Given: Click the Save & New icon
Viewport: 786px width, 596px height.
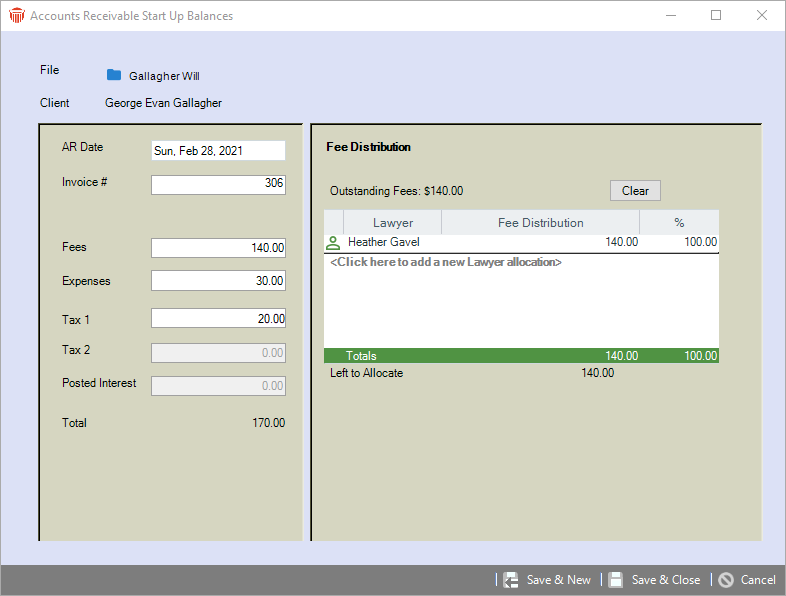Looking at the screenshot, I should pos(511,580).
